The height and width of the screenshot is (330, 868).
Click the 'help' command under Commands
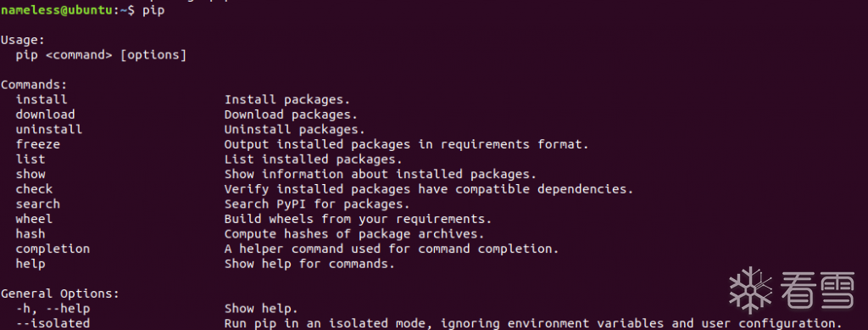click(31, 264)
